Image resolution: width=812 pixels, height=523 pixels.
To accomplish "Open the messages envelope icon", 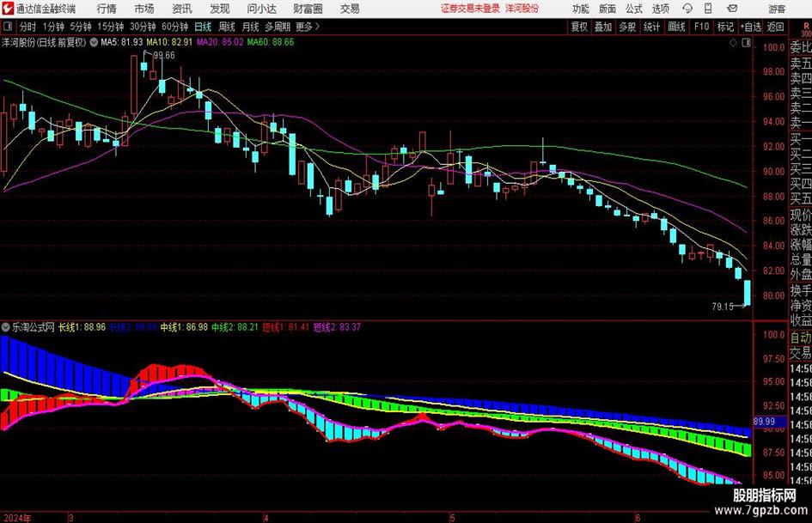I will (x=732, y=9).
